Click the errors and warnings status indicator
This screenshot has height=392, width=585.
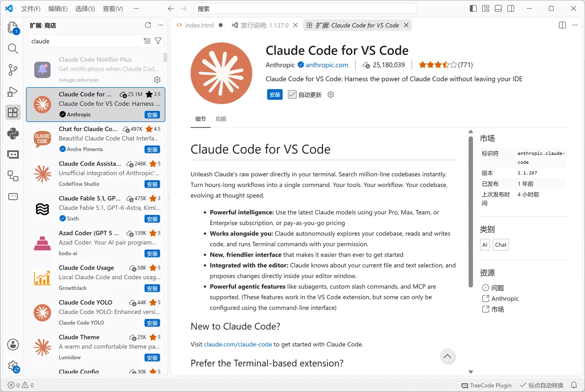[x=21, y=385]
